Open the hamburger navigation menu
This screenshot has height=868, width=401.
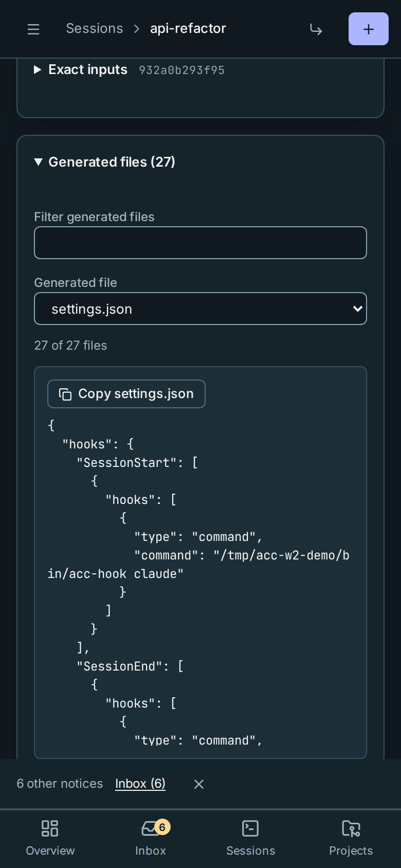pos(33,29)
